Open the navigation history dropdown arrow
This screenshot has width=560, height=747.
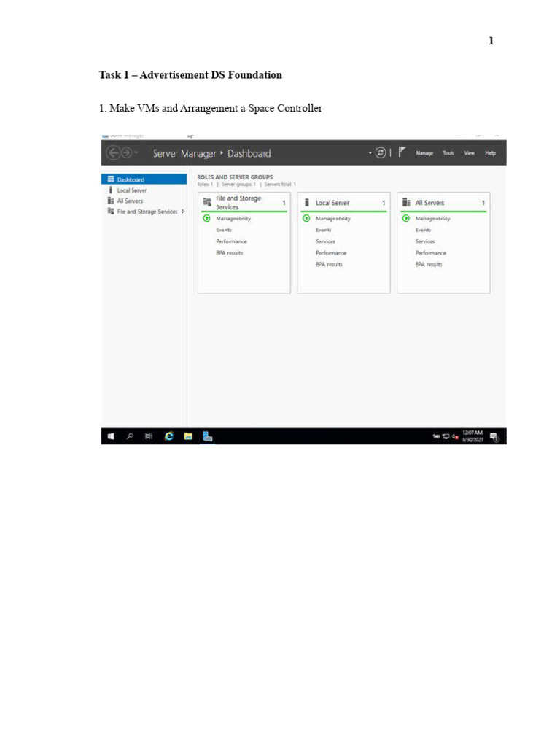click(136, 153)
